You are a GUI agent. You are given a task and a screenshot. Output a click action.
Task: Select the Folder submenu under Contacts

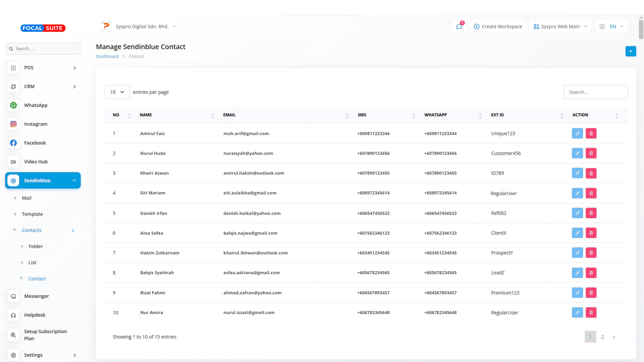pos(36,246)
